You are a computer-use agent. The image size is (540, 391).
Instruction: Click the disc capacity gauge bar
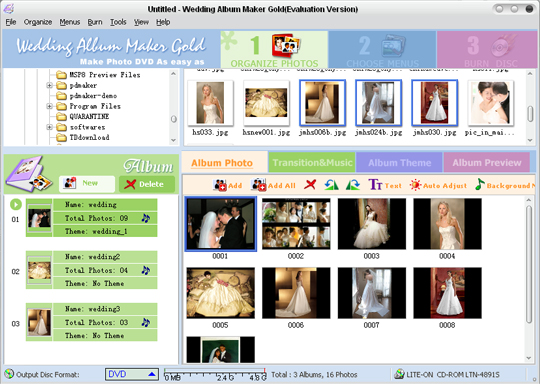(215, 374)
